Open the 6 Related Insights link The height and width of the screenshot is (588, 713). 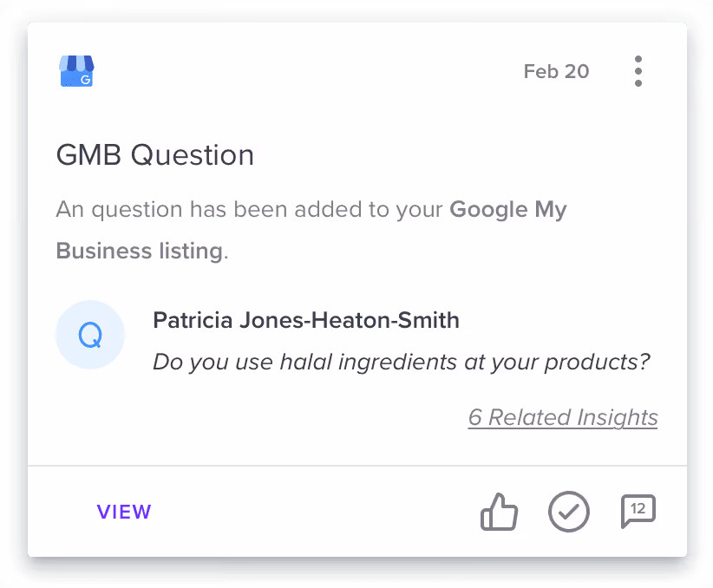coord(563,417)
